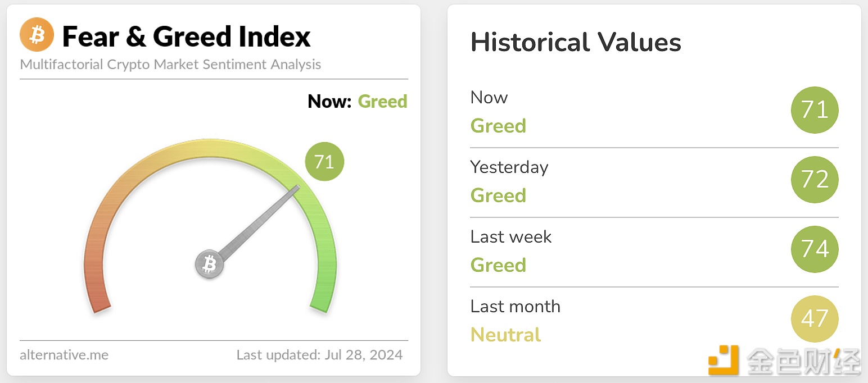Click the green 71 bubble on gauge

tap(324, 162)
